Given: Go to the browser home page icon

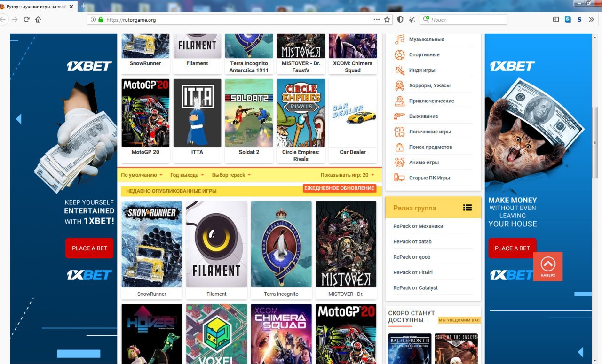Looking at the screenshot, I should (39, 20).
